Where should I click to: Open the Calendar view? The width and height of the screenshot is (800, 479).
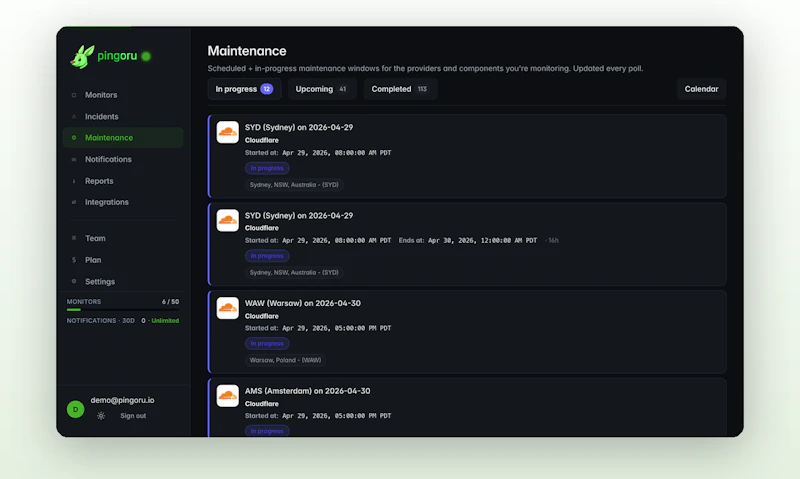pyautogui.click(x=701, y=89)
